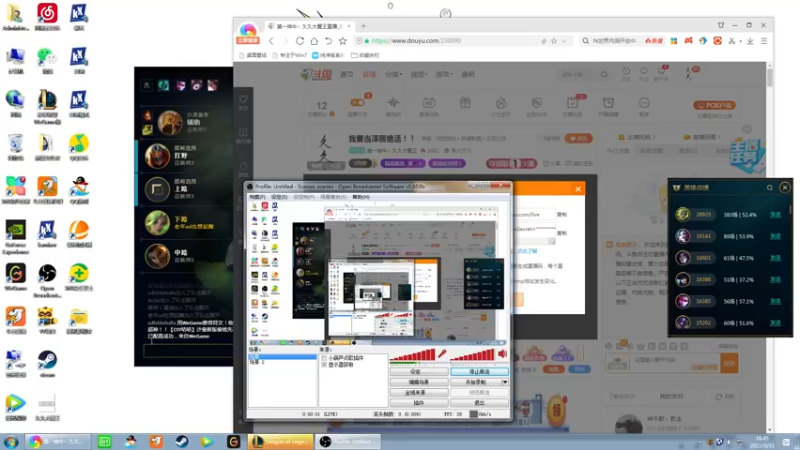Viewport: 800px width, 450px height.
Task: Click the gift box icon on Douyu toolbar
Action: tap(465, 103)
